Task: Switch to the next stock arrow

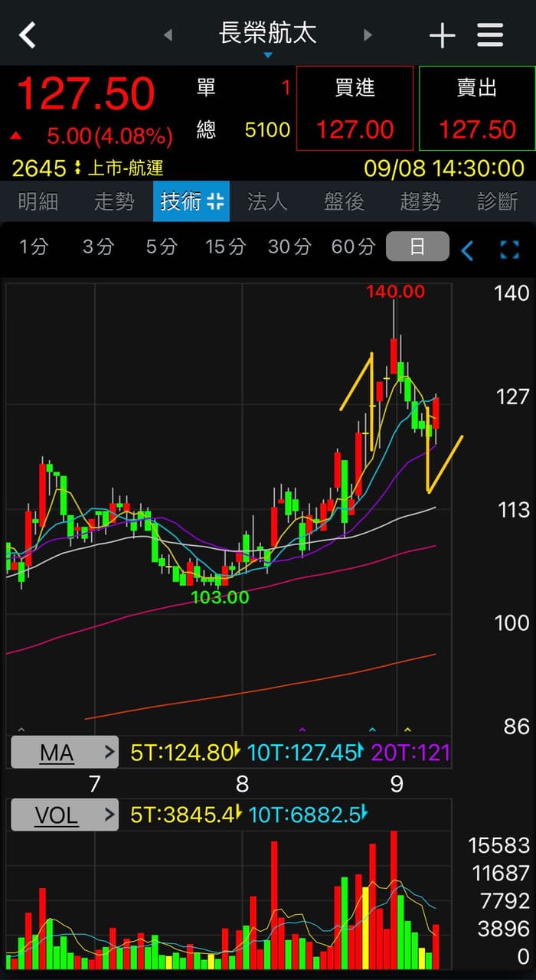Action: point(368,35)
